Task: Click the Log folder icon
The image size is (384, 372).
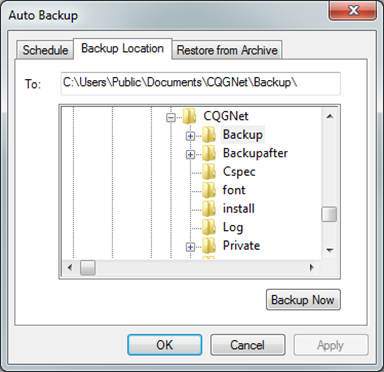Action: pos(209,227)
